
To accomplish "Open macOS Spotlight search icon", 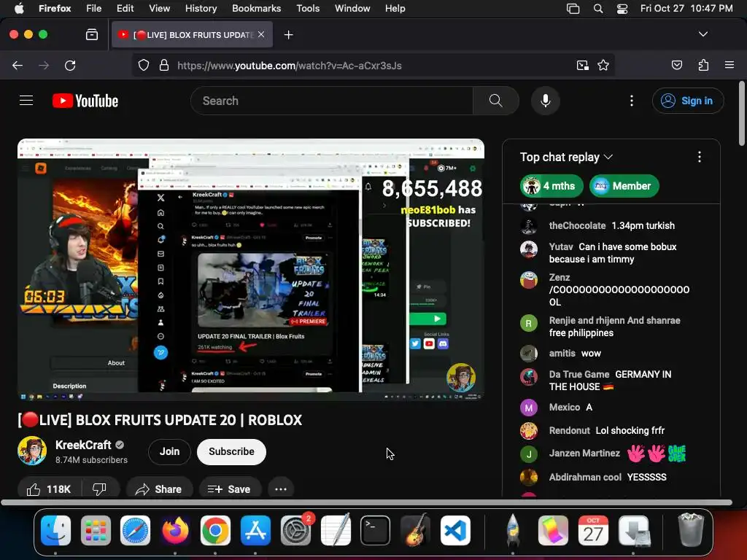I will tap(598, 9).
